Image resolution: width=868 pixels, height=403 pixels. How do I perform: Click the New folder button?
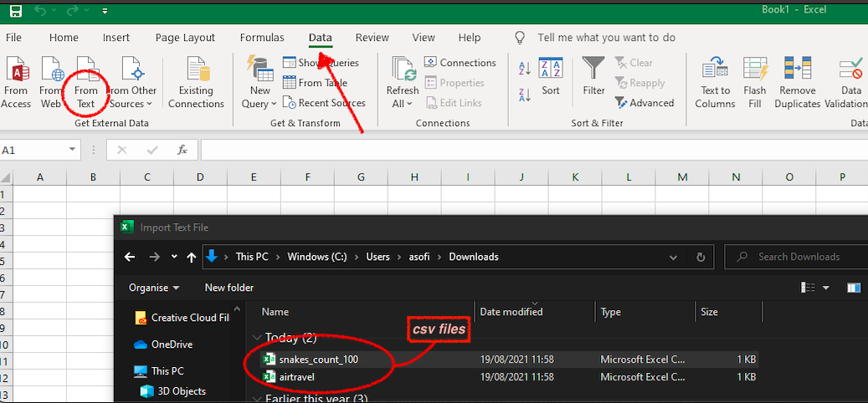pyautogui.click(x=229, y=288)
